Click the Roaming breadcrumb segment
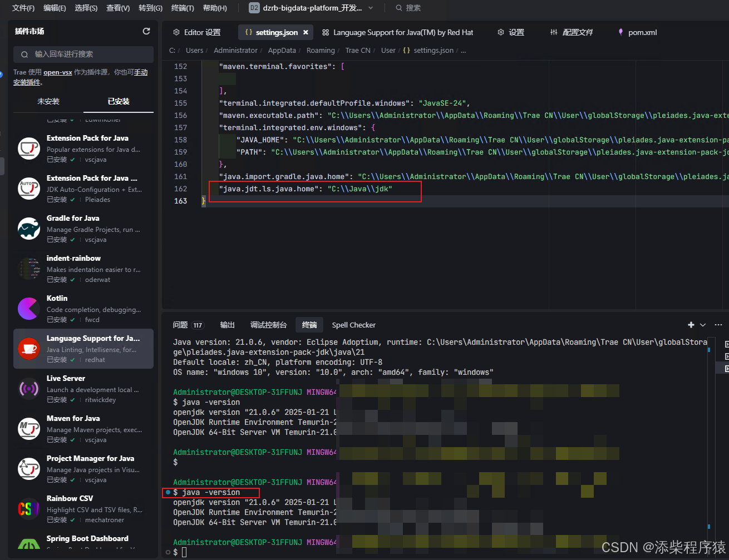 (321, 50)
